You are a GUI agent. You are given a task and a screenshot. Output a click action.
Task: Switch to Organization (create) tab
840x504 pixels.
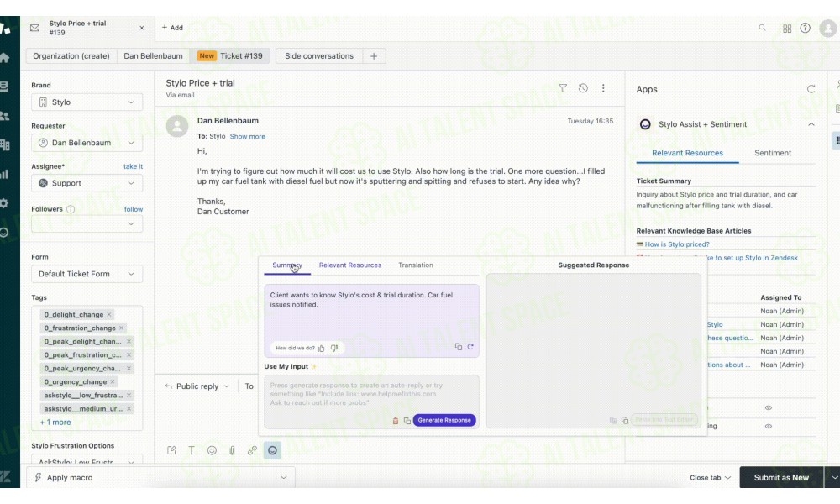(x=71, y=56)
